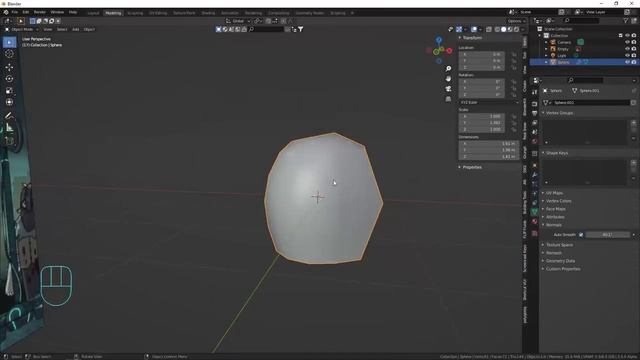Click the Scale X value field
This screenshot has height=360, width=640.
(482, 116)
